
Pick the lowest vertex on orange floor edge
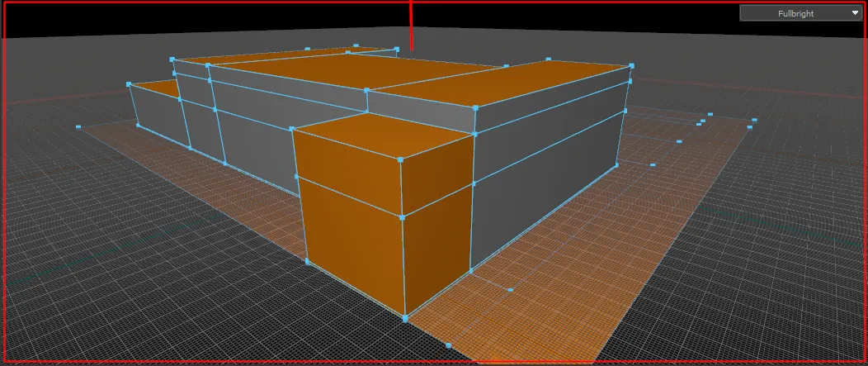[x=448, y=345]
